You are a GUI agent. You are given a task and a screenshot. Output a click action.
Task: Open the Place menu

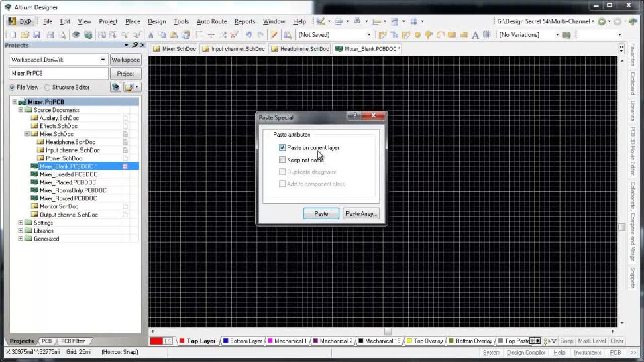pyautogui.click(x=133, y=21)
